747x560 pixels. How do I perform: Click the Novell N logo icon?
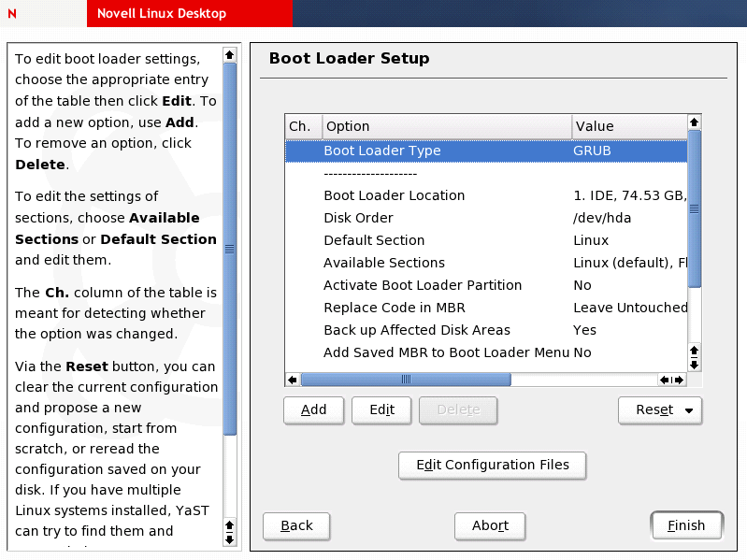(x=10, y=14)
